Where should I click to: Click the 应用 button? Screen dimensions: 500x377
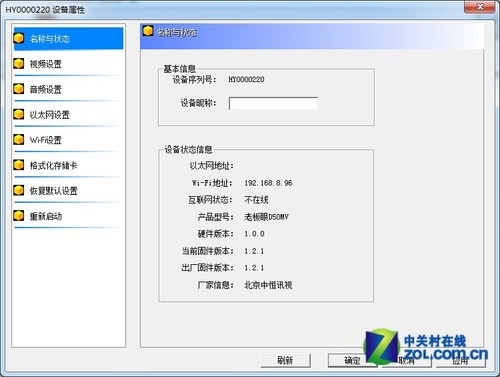point(460,360)
